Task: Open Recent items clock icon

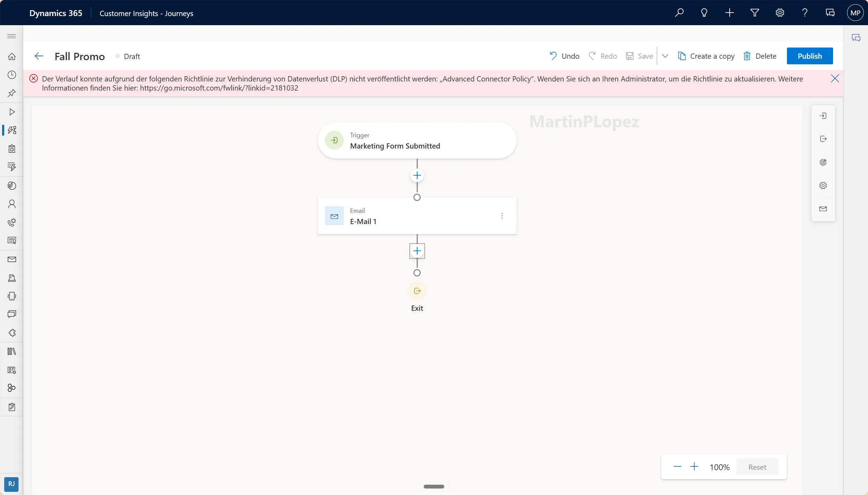Action: click(12, 74)
